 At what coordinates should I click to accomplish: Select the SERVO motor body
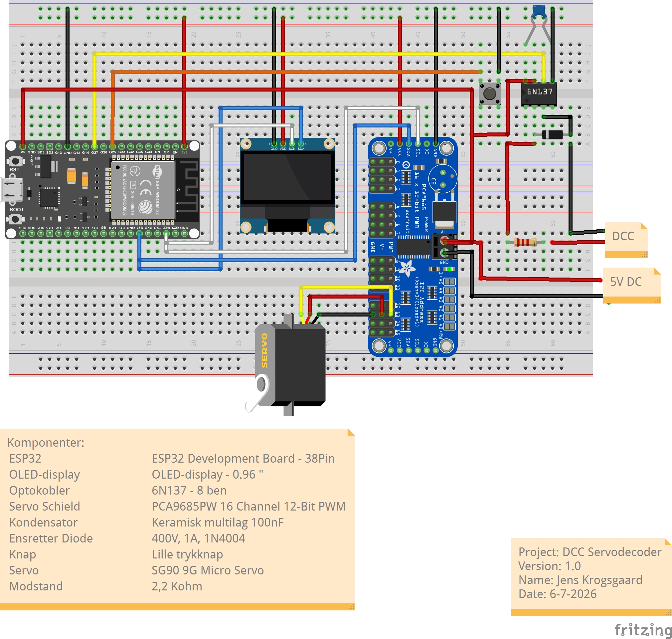(x=300, y=364)
